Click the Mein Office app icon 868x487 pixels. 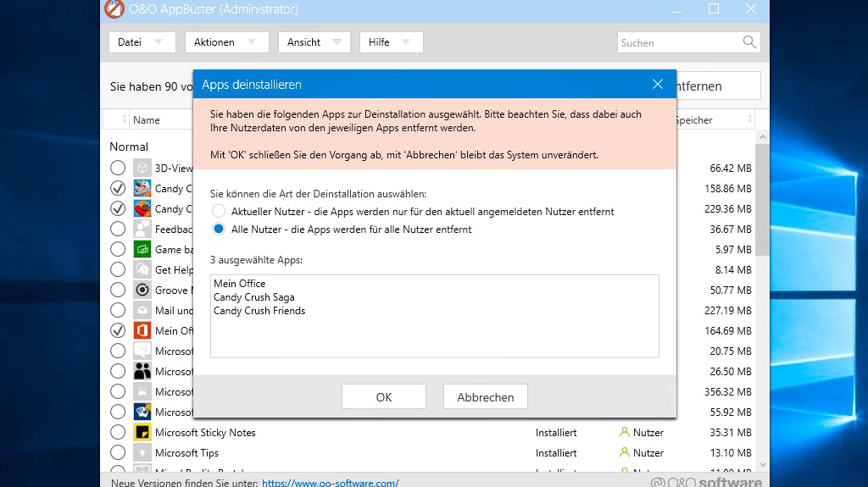coord(142,331)
